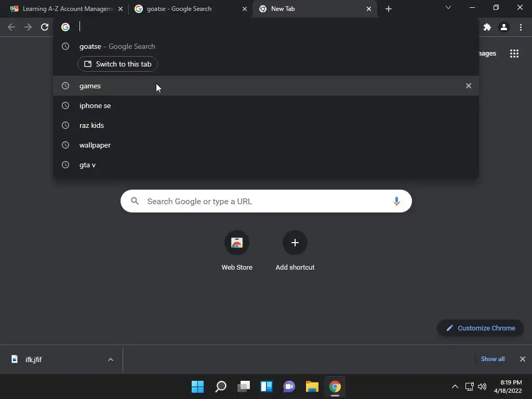Click the Add shortcut plus icon
Screen dimensions: 532x399
tap(295, 243)
